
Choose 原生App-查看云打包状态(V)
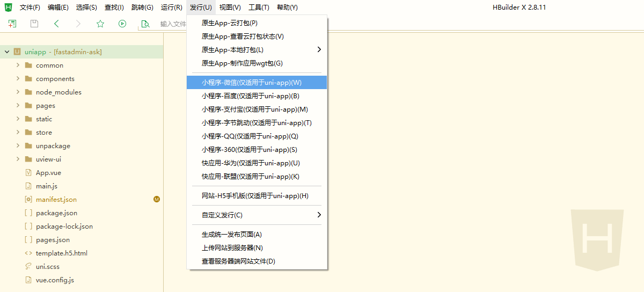pyautogui.click(x=257, y=36)
